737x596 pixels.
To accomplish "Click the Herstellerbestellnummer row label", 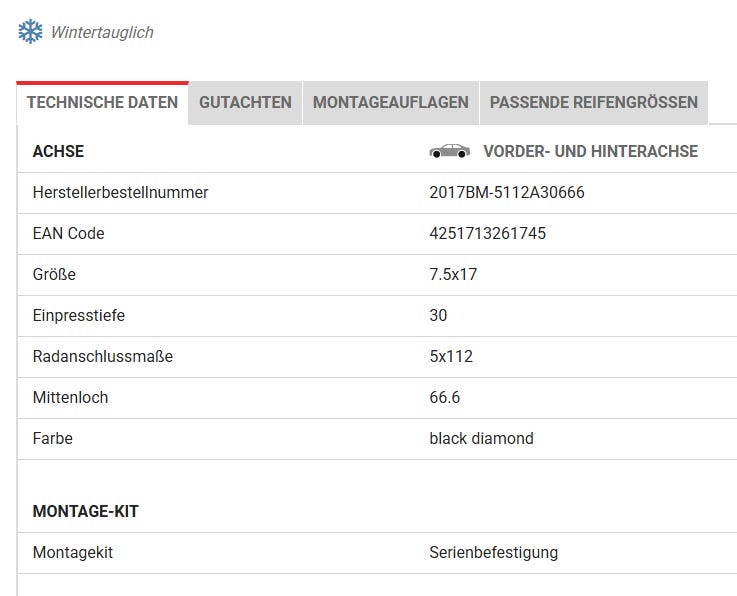I will coord(120,192).
